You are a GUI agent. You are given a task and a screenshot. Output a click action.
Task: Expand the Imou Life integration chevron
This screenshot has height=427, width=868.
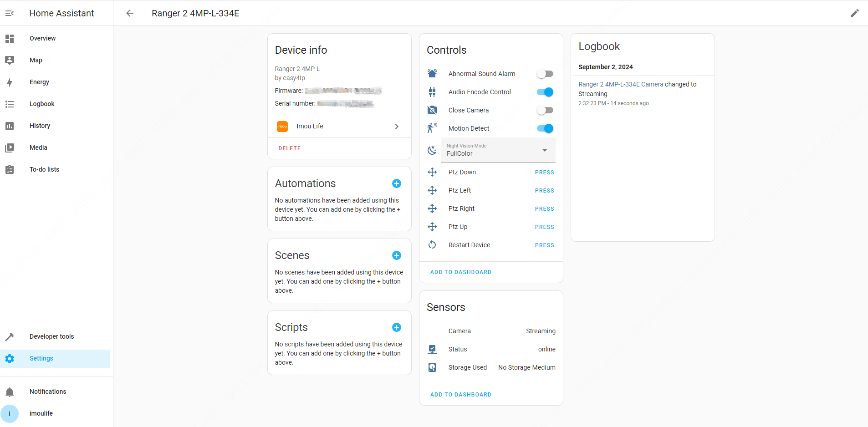tap(397, 127)
